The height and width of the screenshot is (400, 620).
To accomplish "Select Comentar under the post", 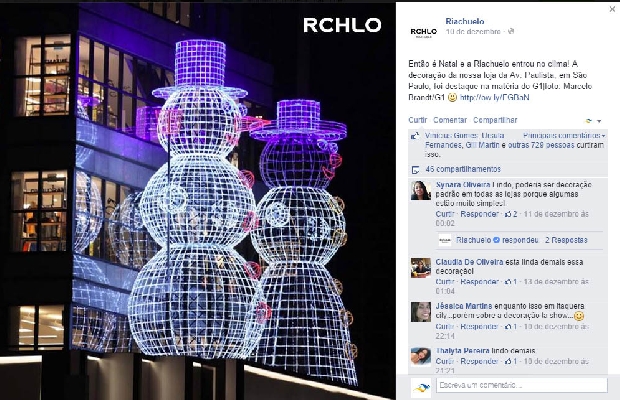I will tap(450, 120).
